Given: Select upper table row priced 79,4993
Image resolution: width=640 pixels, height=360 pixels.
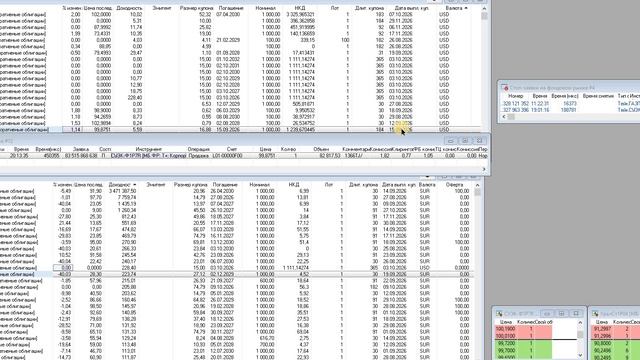Looking at the screenshot, I should (241, 53).
